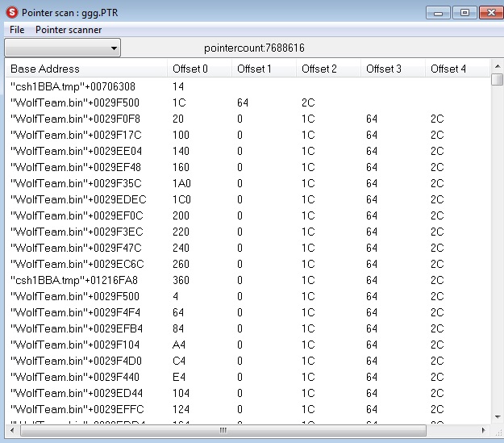Open the empty dropdown combo box
Viewport: 504px width, 443px height.
point(63,48)
